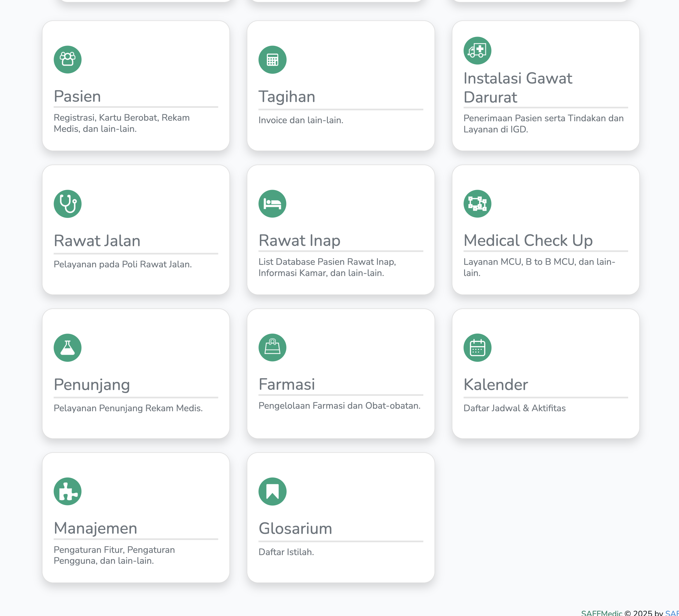Image resolution: width=679 pixels, height=616 pixels.
Task: Click the puzzle piece icon for Manajemen
Action: coord(67,491)
